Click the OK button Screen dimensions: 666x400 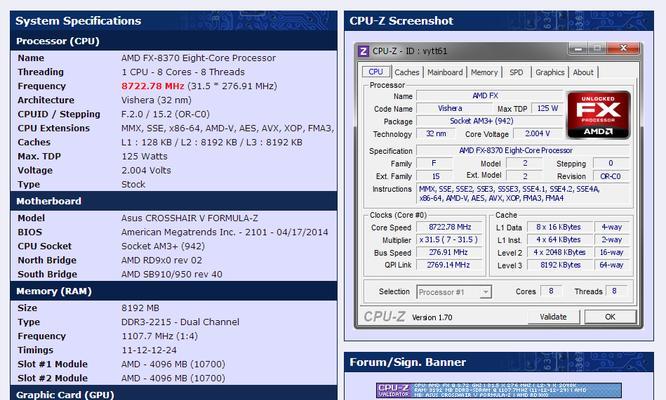pos(610,317)
